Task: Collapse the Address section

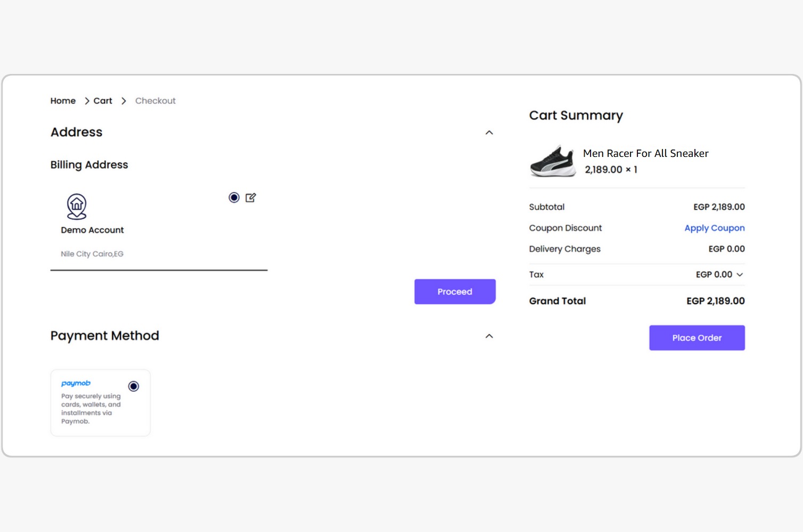Action: coord(489,132)
